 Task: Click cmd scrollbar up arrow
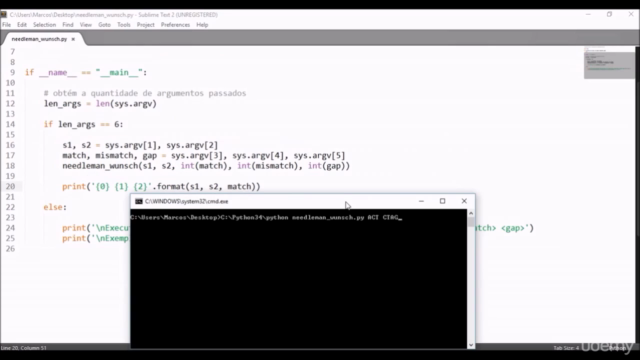(471, 213)
